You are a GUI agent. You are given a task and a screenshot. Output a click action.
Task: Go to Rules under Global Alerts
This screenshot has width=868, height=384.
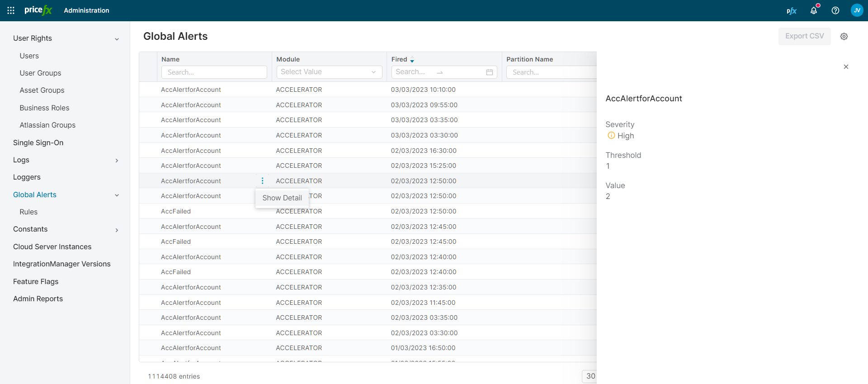point(28,212)
